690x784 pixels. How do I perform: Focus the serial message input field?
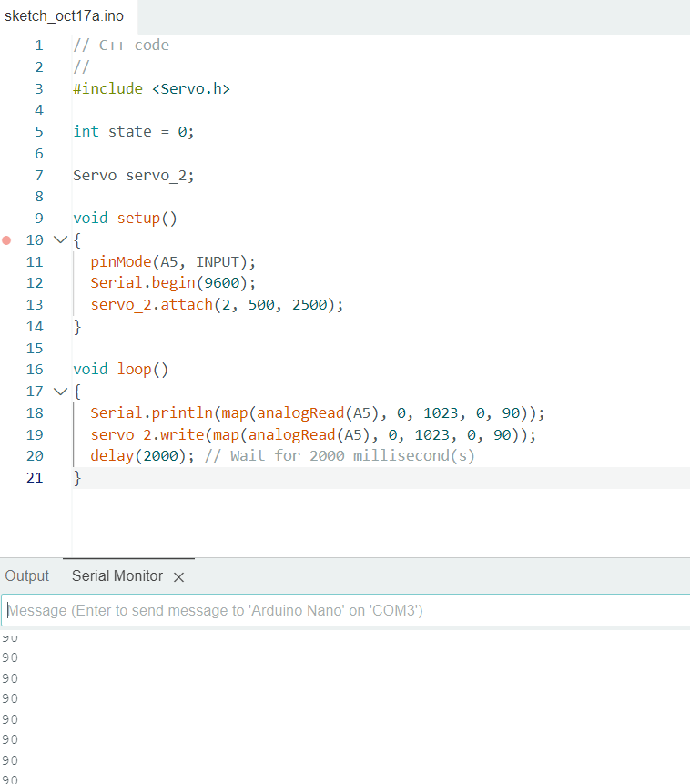346,610
